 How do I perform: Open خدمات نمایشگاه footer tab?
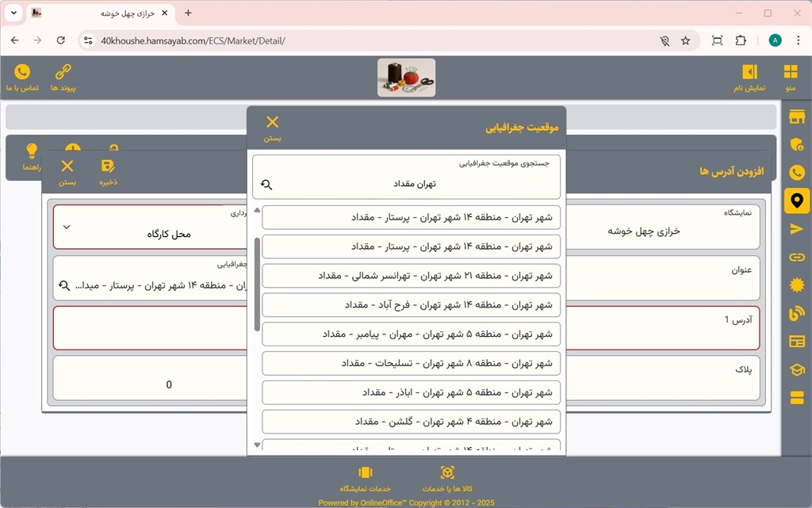[x=366, y=478]
